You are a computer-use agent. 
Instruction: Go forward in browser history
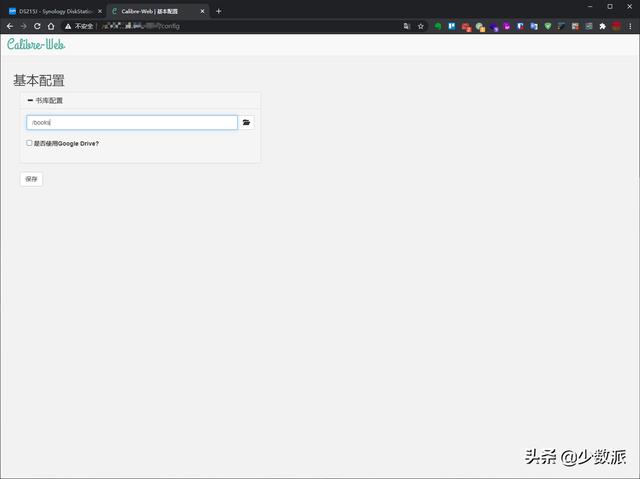(x=24, y=26)
